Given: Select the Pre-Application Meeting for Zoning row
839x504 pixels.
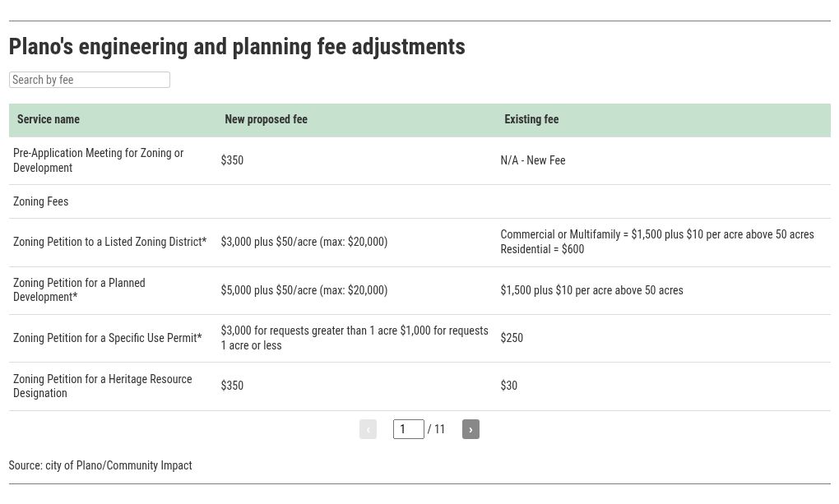Looking at the screenshot, I should [98, 160].
